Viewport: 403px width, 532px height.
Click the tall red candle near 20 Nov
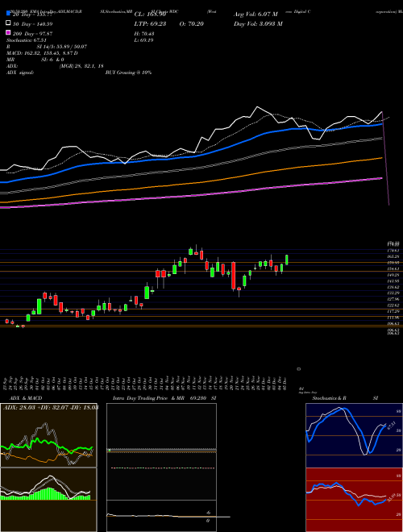pos(234,275)
